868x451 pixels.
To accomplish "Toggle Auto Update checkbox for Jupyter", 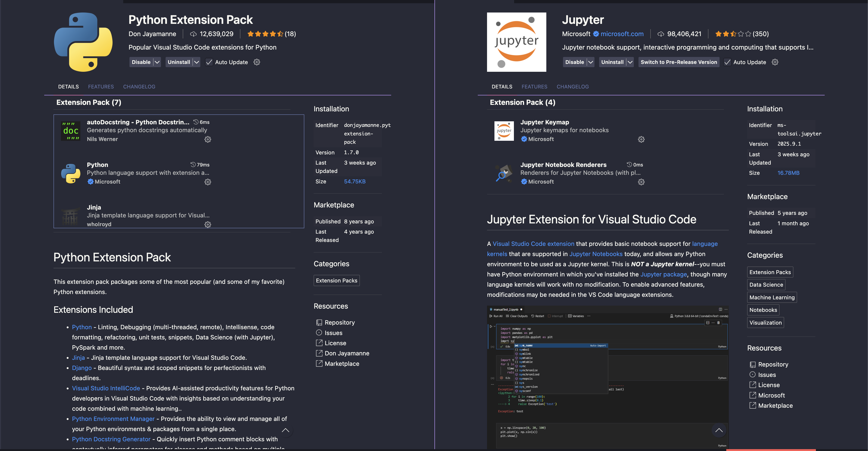I will tap(727, 62).
